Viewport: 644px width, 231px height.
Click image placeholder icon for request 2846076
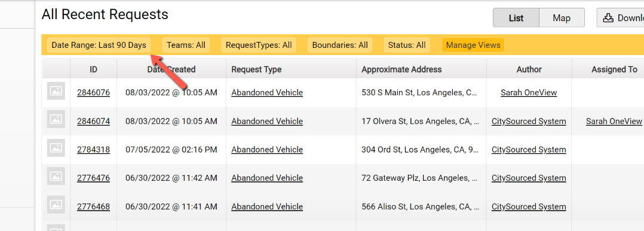[56, 91]
